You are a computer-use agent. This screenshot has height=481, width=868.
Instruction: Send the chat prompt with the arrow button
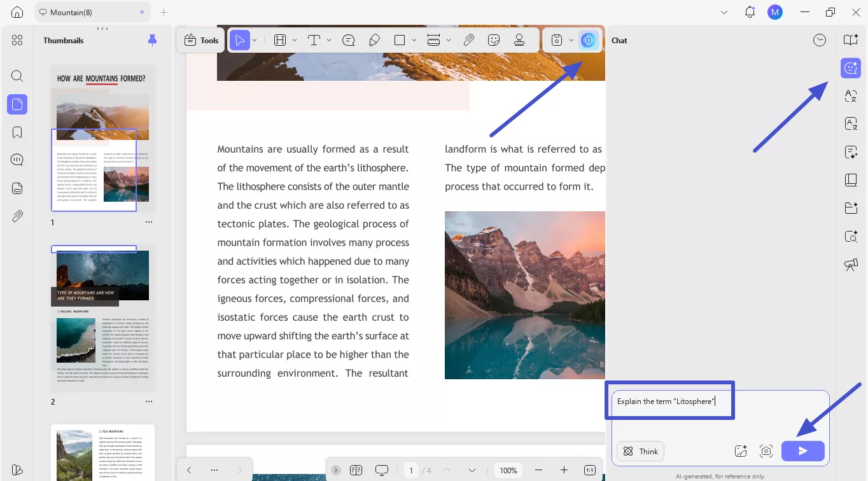click(x=802, y=450)
